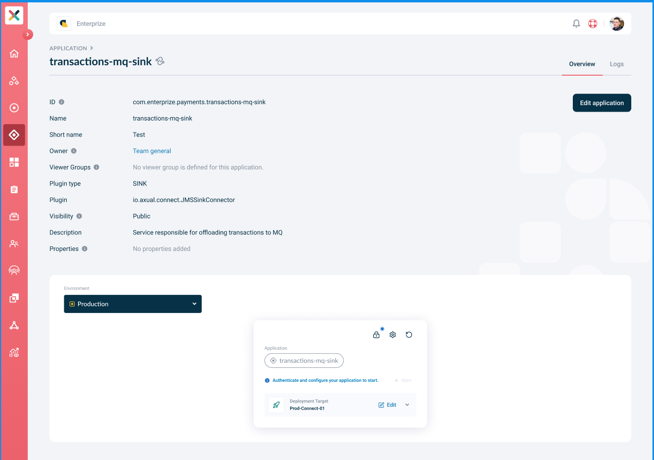Click the Enterprize tenant logo in top bar
654x460 pixels.
(x=64, y=24)
